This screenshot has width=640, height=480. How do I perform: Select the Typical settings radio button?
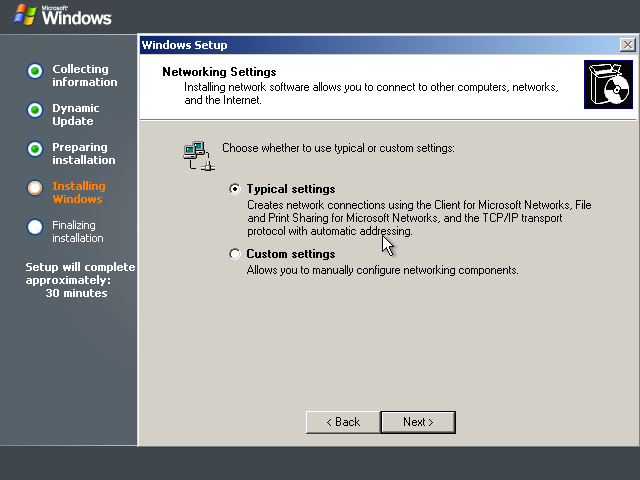click(x=235, y=189)
